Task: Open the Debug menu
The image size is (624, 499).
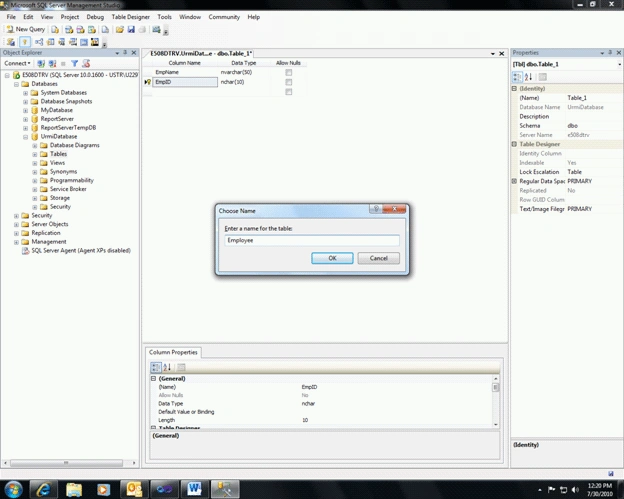Action: 95,17
